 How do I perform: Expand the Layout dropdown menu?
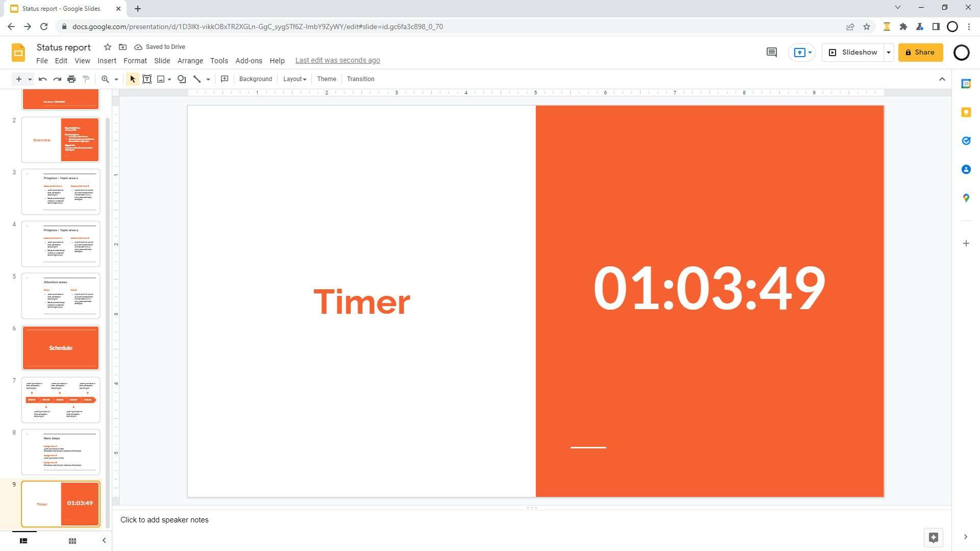(x=294, y=79)
